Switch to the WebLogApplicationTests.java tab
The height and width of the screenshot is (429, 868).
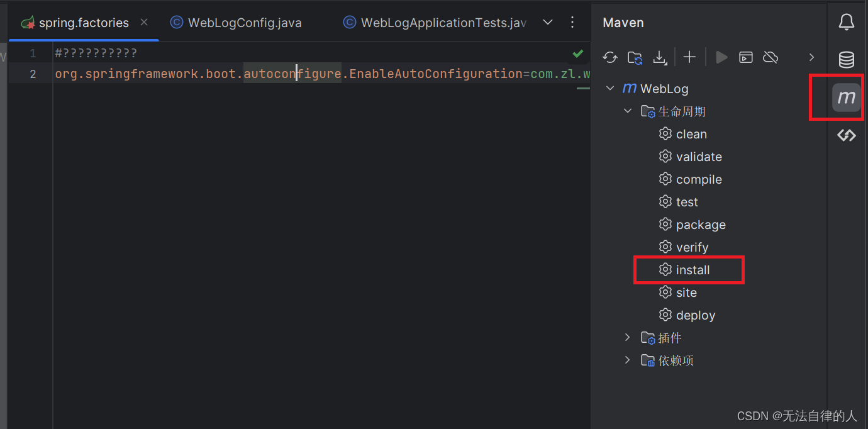[435, 23]
